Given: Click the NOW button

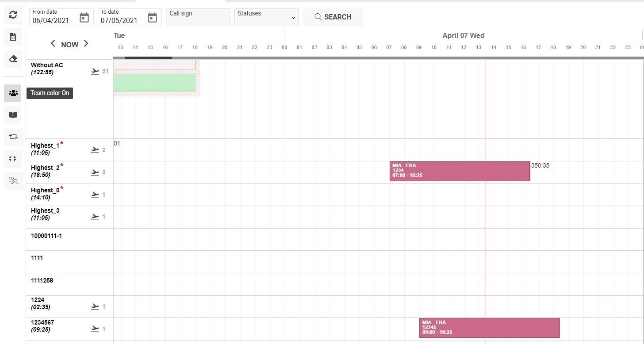Looking at the screenshot, I should point(69,45).
